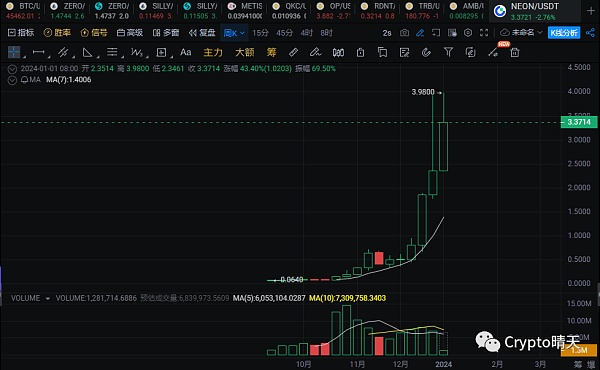Click the fullscreen expand icon
The width and height of the screenshot is (600, 370).
[484, 33]
